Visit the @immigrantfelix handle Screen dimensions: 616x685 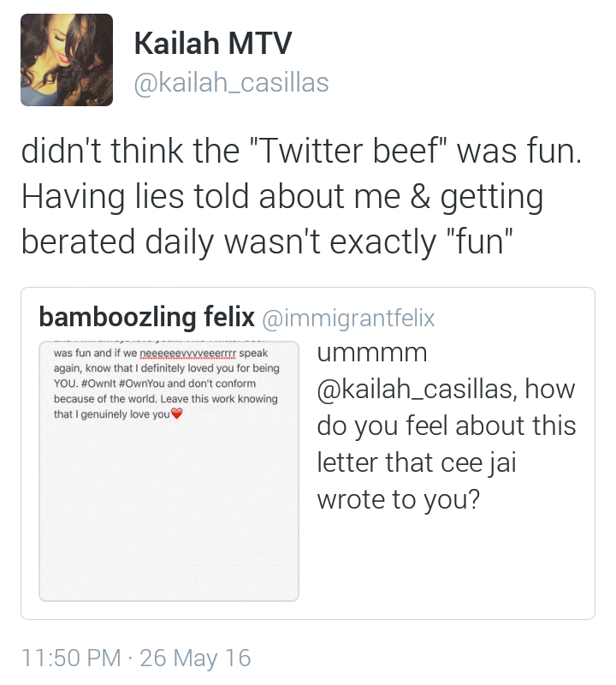(348, 318)
